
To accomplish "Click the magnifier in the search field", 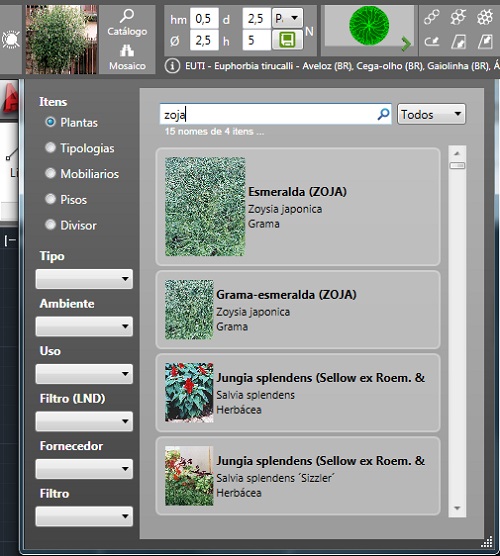I will 383,114.
